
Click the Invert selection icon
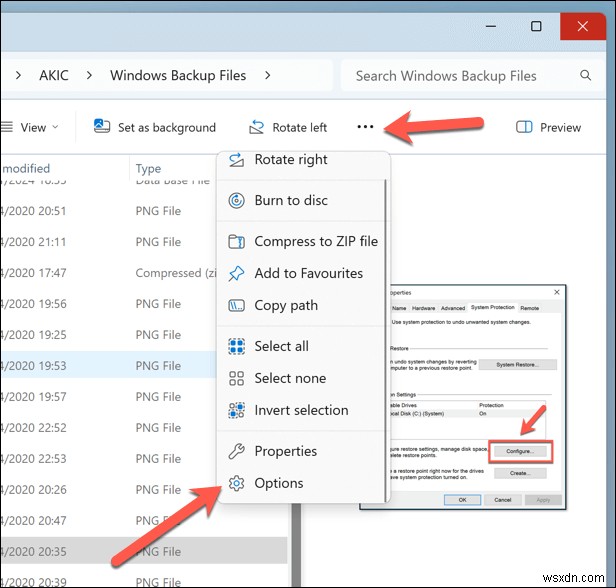236,410
